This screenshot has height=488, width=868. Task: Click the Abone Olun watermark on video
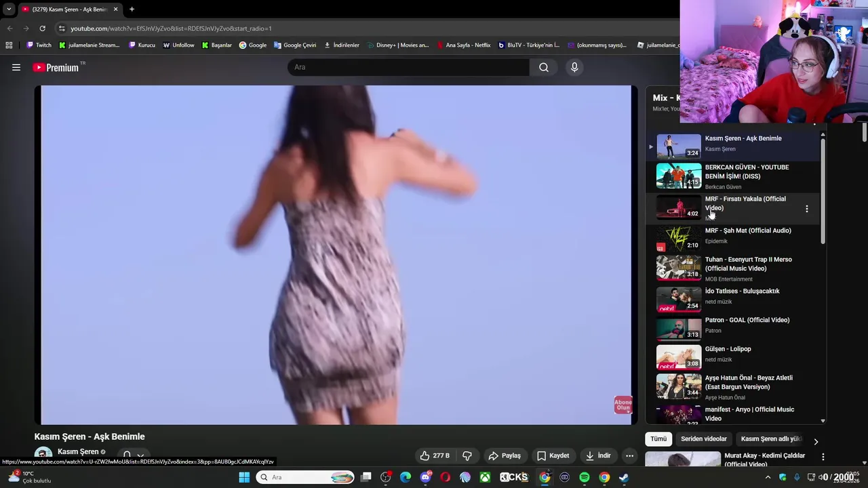click(x=623, y=405)
